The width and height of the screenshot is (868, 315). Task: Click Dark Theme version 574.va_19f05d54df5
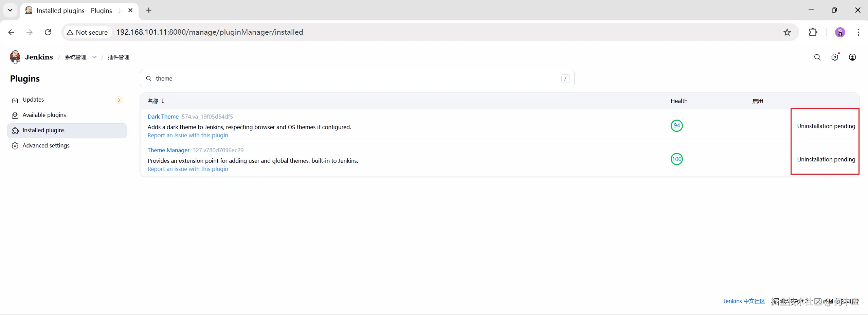coord(207,117)
